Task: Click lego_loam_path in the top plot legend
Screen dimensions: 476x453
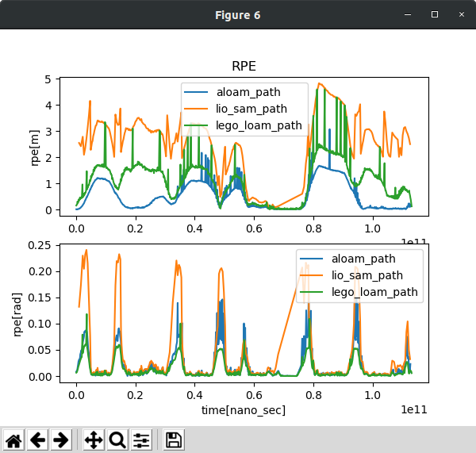Action: (259, 125)
